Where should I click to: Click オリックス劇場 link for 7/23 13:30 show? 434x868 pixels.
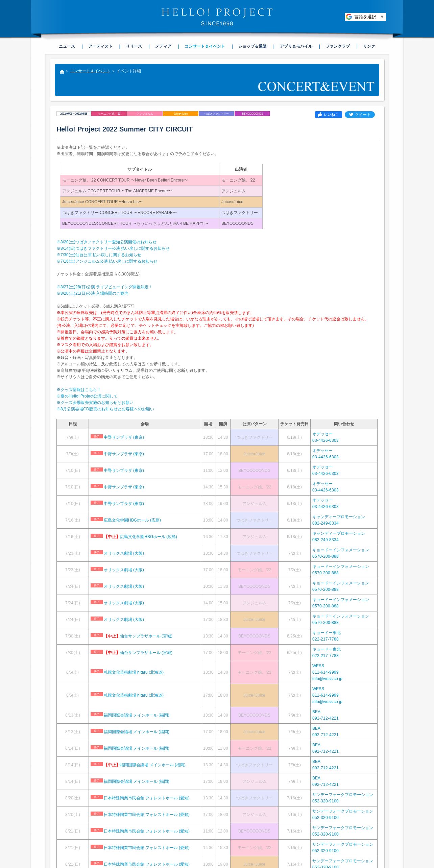tap(124, 553)
